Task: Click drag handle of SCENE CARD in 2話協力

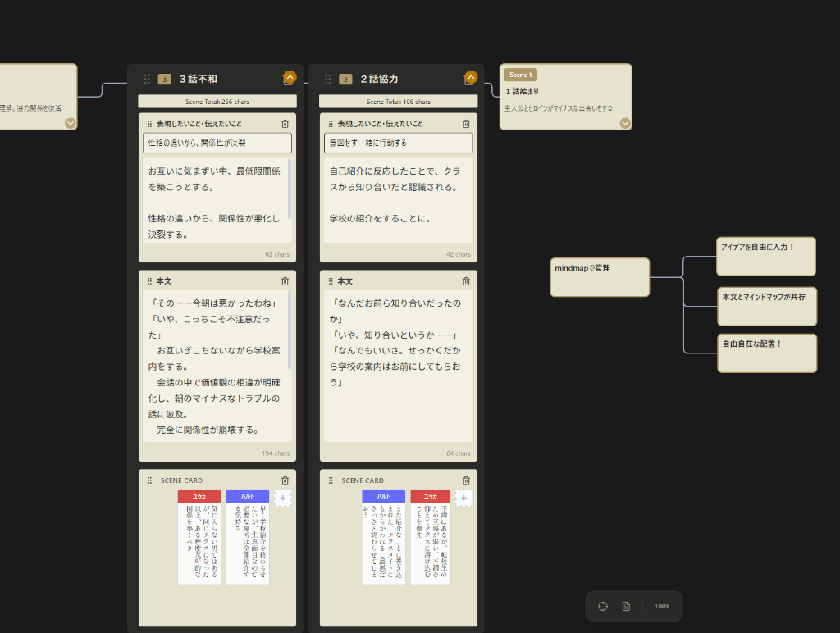Action: [331, 480]
